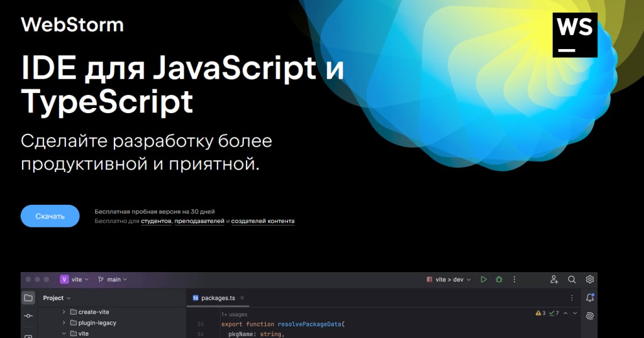Open the main branch dropdown

click(112, 280)
